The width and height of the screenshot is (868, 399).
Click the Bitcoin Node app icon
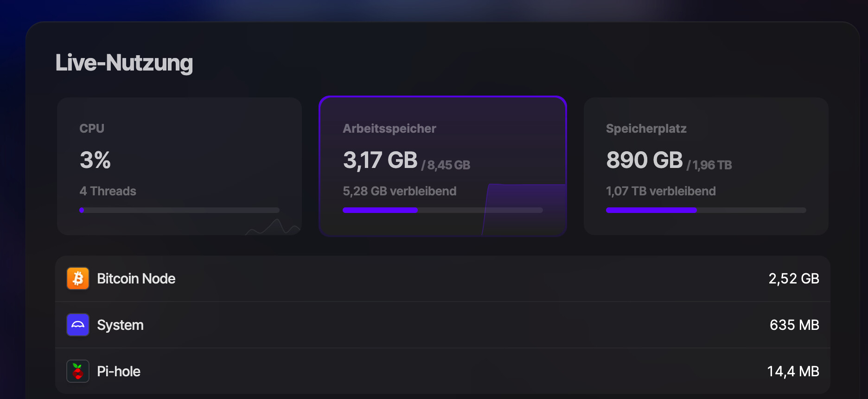(x=78, y=278)
